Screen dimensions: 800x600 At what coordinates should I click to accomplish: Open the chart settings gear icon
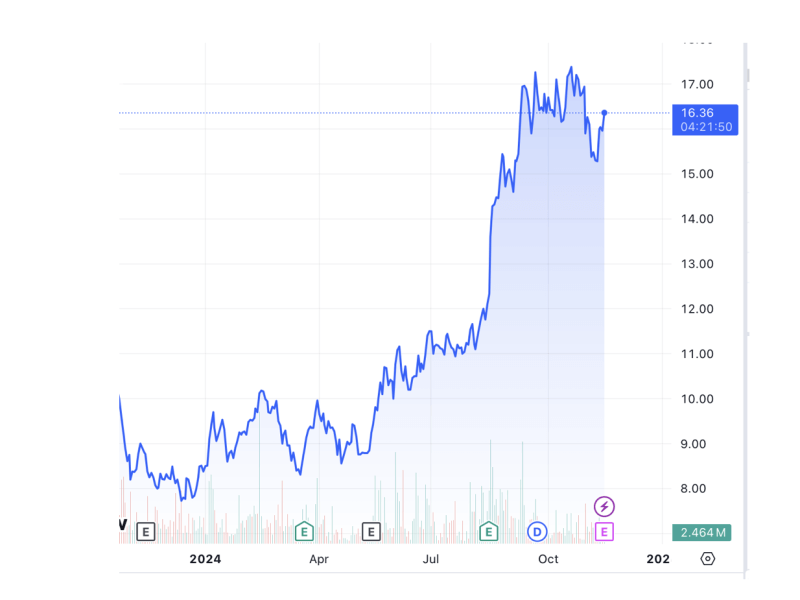point(707,560)
